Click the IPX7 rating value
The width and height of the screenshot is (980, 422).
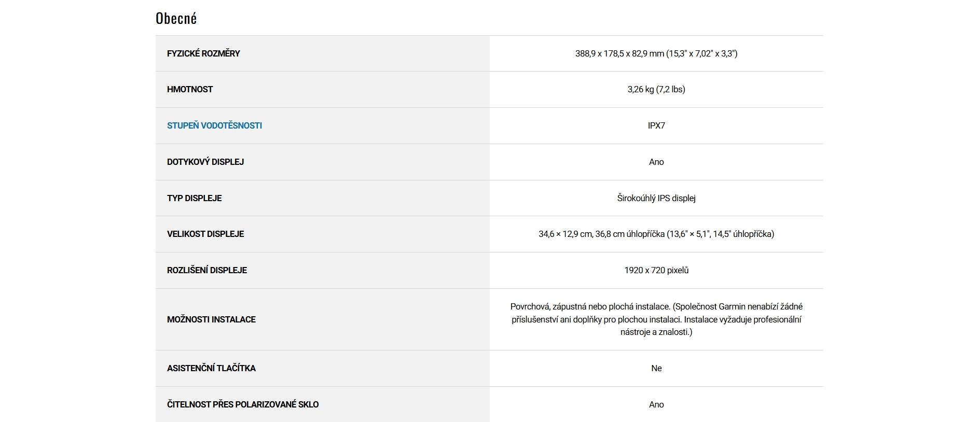pyautogui.click(x=656, y=125)
